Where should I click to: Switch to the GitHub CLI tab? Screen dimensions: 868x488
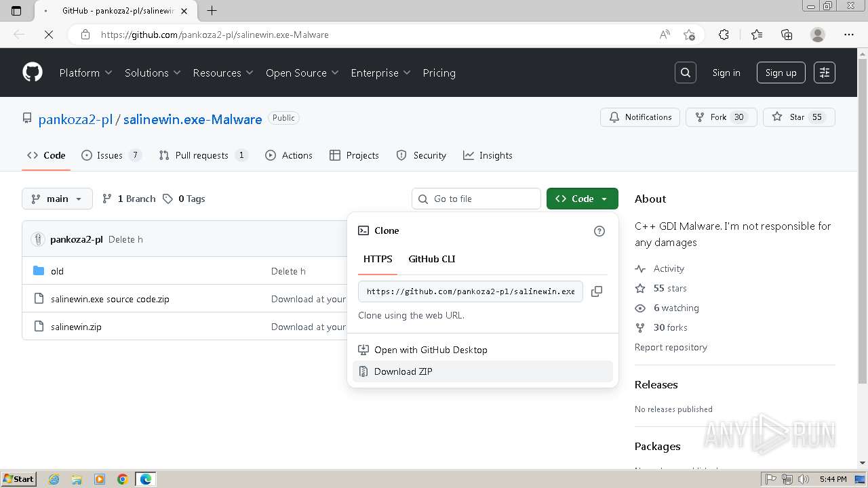coord(432,259)
